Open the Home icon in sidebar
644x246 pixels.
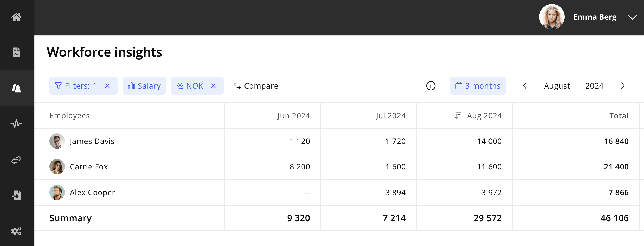tap(16, 17)
